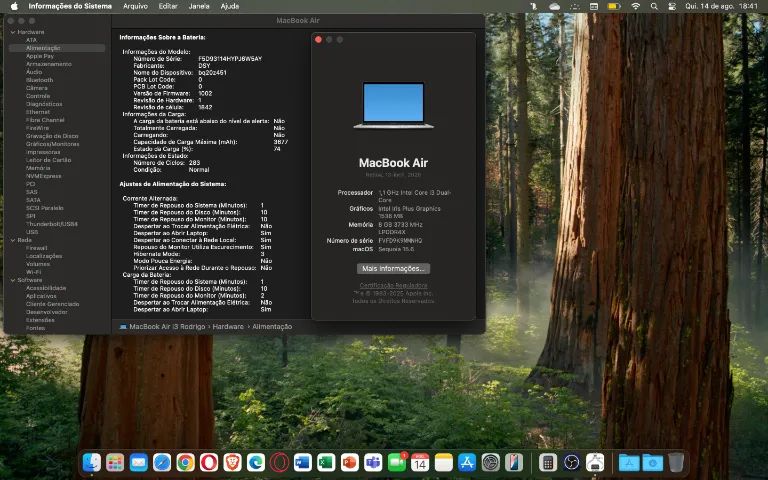
Task: Click the Wi-Fi status icon
Action: click(x=635, y=6)
